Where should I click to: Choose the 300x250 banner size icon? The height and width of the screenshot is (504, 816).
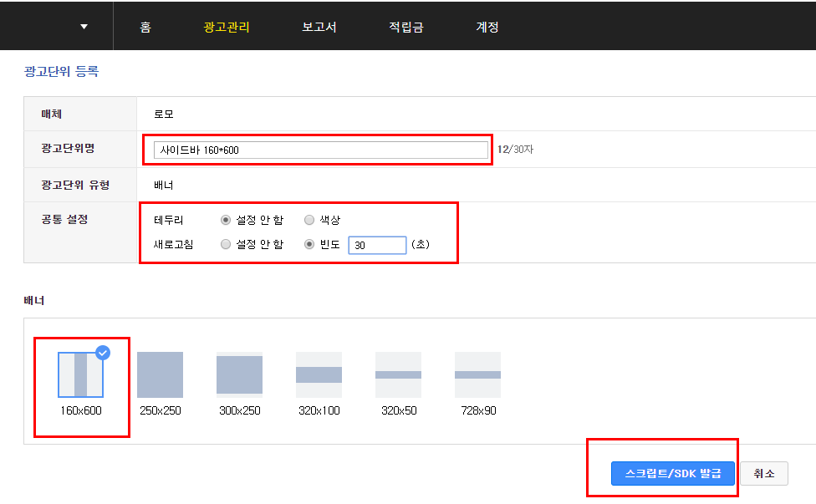point(239,374)
